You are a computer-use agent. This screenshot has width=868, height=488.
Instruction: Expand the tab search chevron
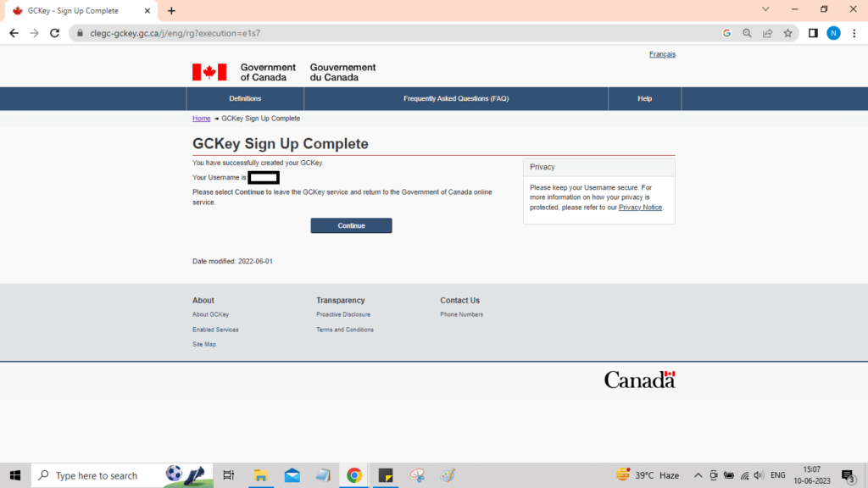pyautogui.click(x=765, y=9)
